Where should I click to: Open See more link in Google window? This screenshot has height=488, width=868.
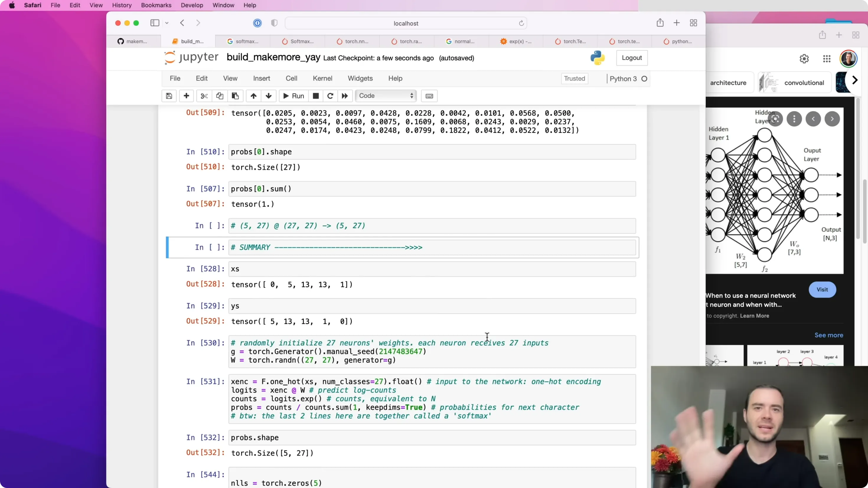(x=829, y=335)
